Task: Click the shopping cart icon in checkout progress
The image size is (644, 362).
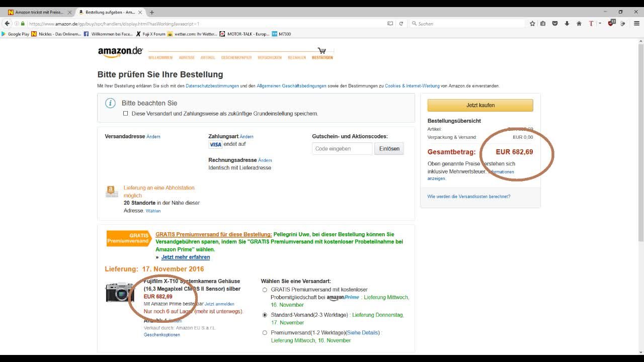Action: 322,51
